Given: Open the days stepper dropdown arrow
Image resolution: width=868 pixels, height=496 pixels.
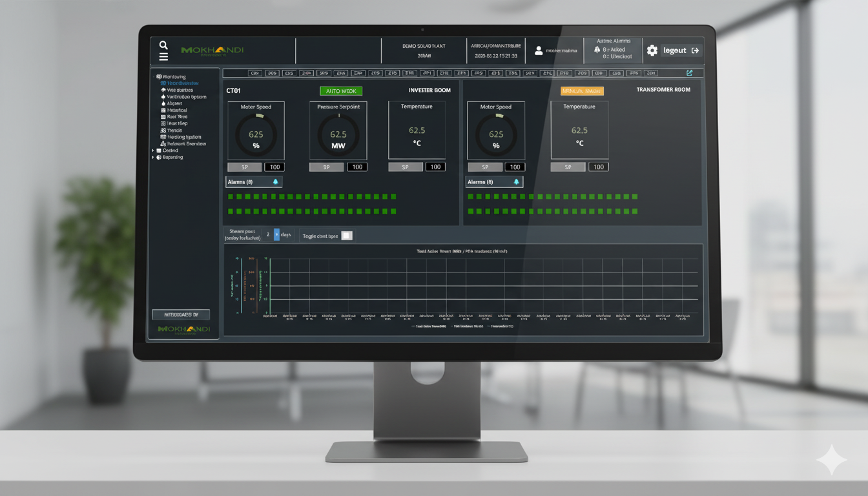Looking at the screenshot, I should tap(277, 235).
